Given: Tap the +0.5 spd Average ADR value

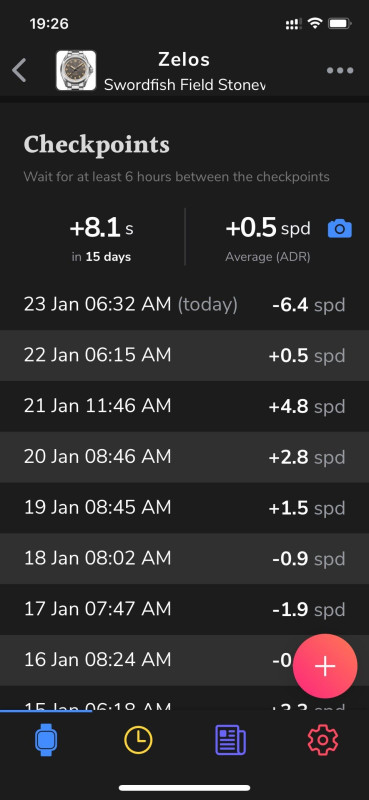Looking at the screenshot, I should pos(268,237).
